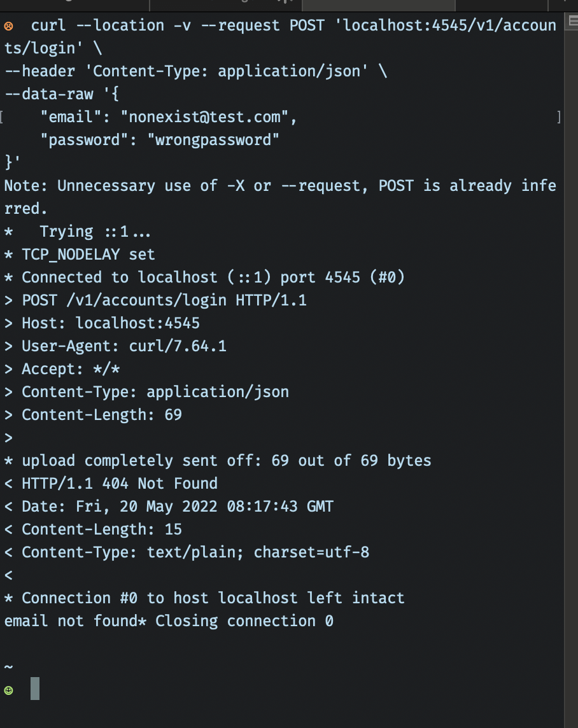Click the red failed-command prompt icon
Image resolution: width=578 pixels, height=728 pixels.
(8, 26)
